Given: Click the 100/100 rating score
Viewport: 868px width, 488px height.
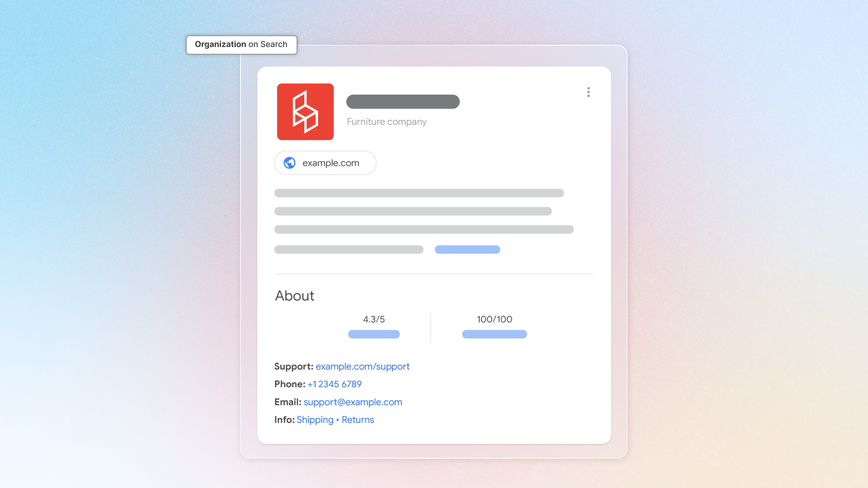Looking at the screenshot, I should pyautogui.click(x=494, y=319).
